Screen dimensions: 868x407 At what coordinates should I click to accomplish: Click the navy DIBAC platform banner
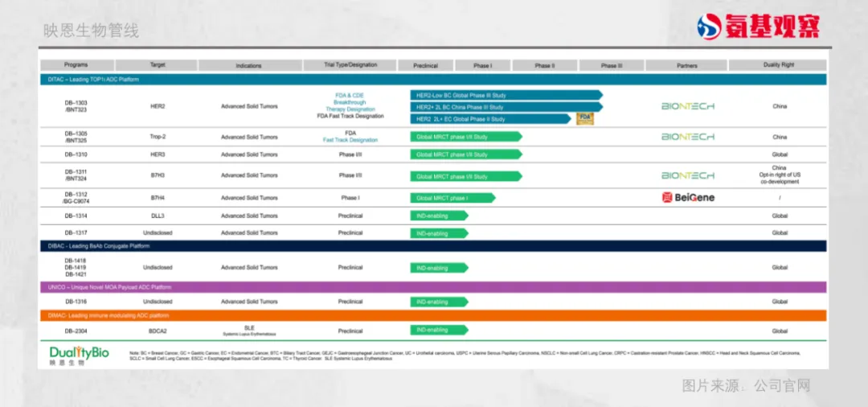433,246
